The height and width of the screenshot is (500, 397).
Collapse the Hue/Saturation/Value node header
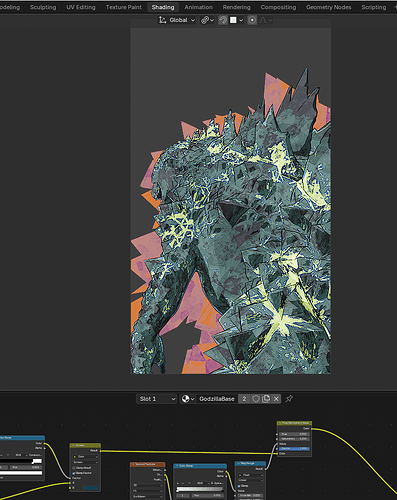pyautogui.click(x=280, y=423)
